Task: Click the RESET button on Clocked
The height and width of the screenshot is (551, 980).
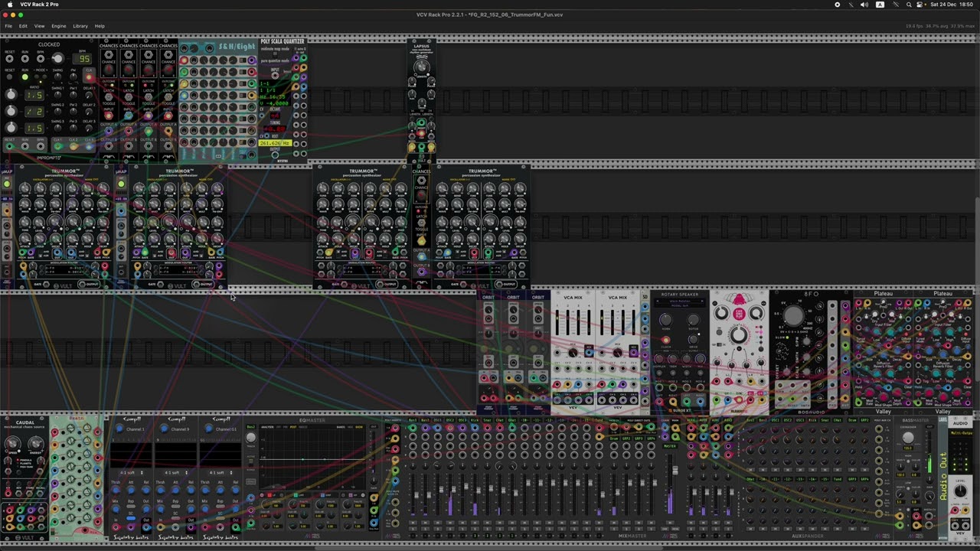Action: [x=9, y=77]
